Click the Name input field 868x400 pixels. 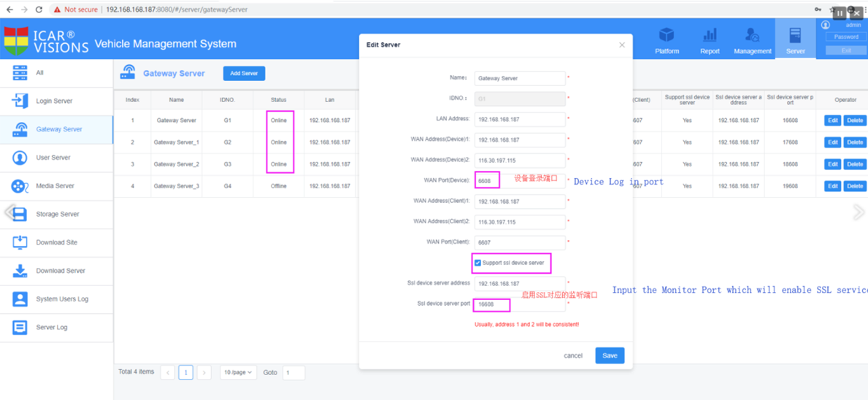coord(520,79)
